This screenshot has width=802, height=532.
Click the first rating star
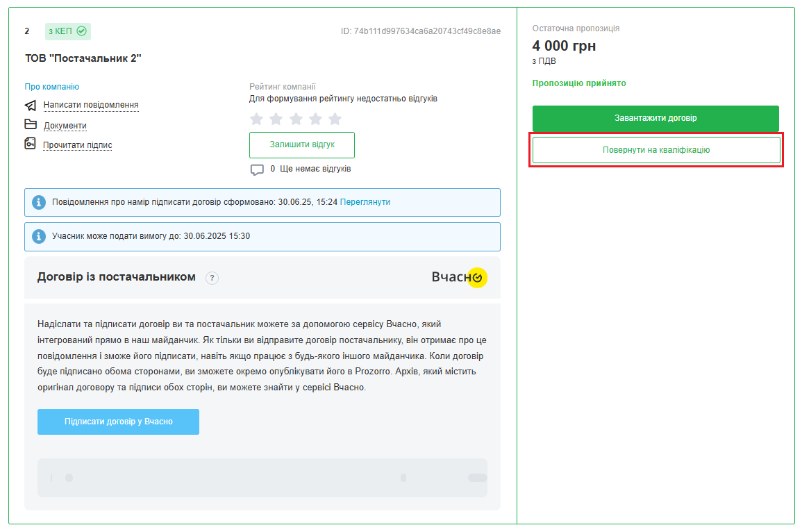256,119
